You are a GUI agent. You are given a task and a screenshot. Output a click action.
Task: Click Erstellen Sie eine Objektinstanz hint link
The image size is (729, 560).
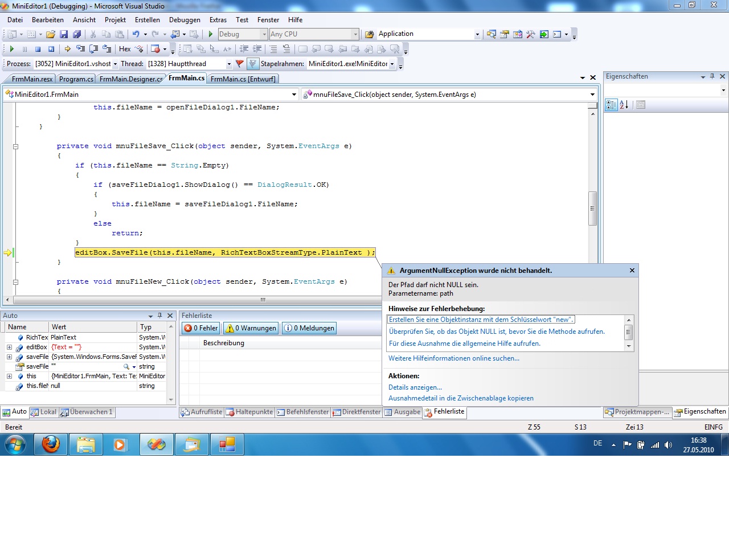coord(481,320)
